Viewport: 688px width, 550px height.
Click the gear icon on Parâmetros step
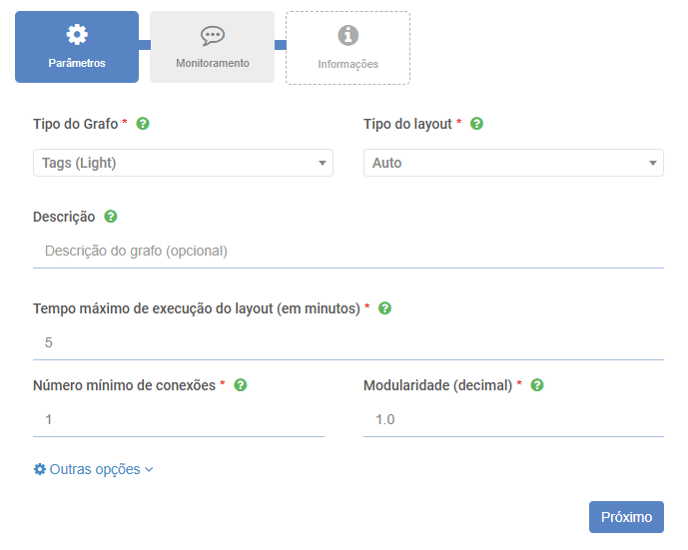click(77, 35)
